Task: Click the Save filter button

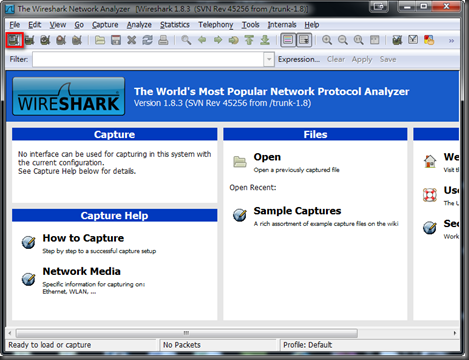Action: coord(388,59)
